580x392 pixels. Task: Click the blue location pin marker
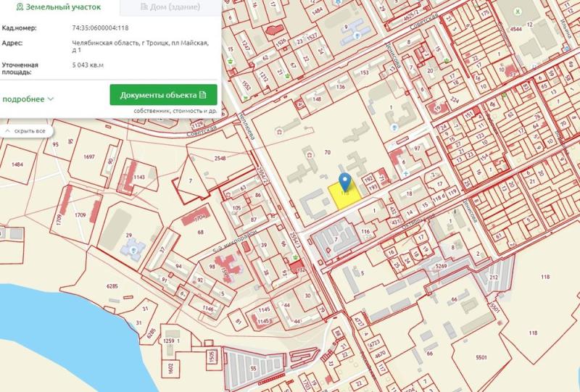pos(345,181)
